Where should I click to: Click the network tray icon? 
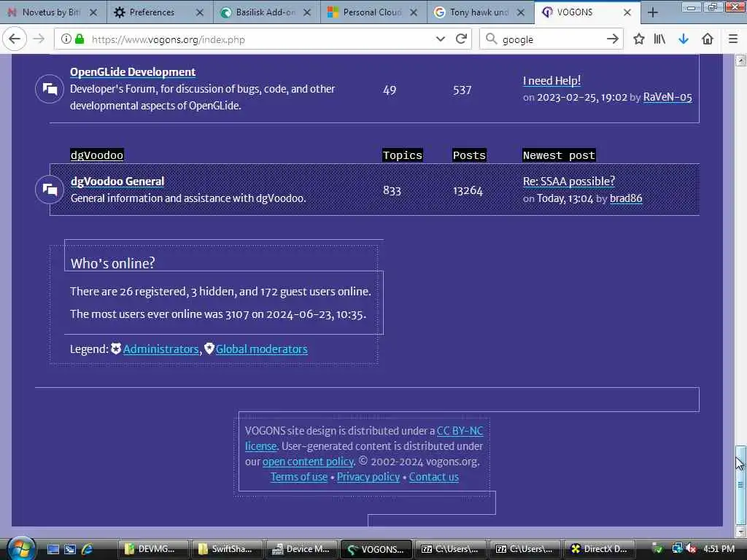pyautogui.click(x=677, y=549)
